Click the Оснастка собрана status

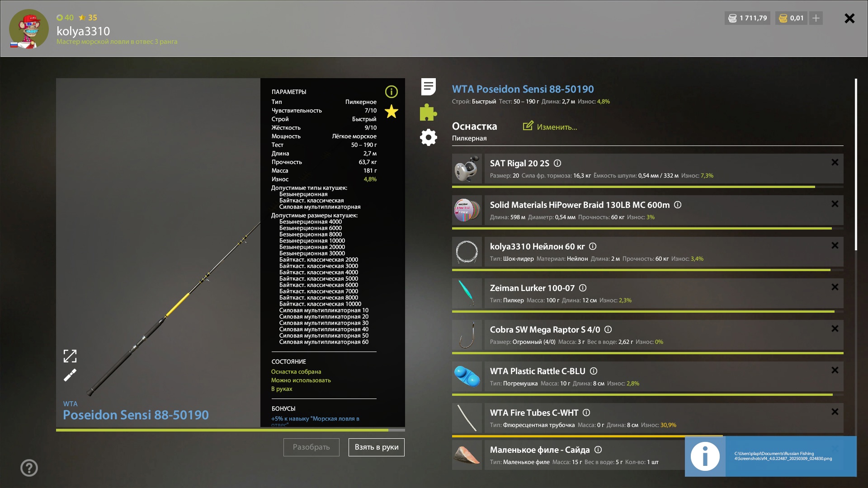(x=296, y=371)
